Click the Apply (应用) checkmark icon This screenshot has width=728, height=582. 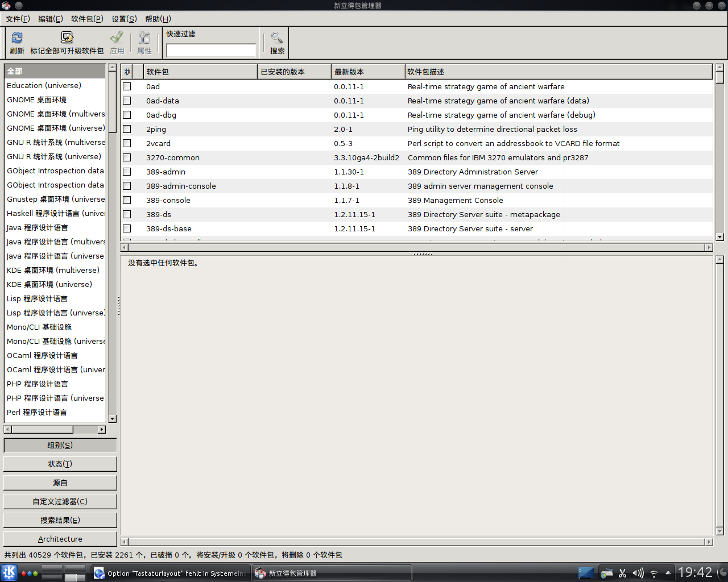(x=117, y=38)
